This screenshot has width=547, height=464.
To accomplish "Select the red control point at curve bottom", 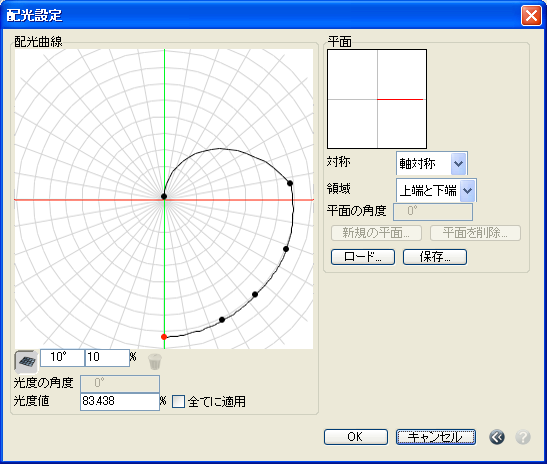I will pos(164,337).
